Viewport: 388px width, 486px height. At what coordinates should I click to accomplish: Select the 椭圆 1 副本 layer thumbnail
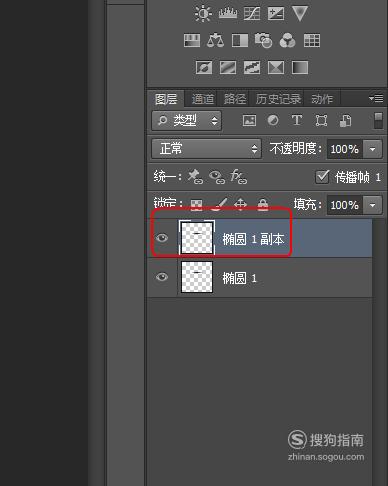[x=197, y=238]
